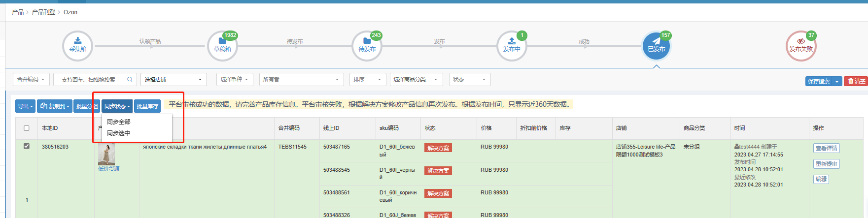Click the 采集箱 collection box step icon

click(x=77, y=46)
